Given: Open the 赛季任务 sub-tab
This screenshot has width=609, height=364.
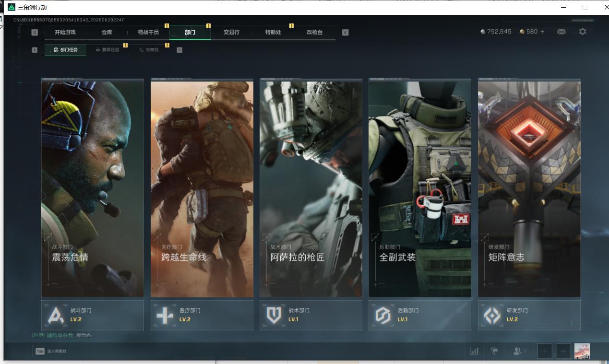Looking at the screenshot, I should click(107, 50).
